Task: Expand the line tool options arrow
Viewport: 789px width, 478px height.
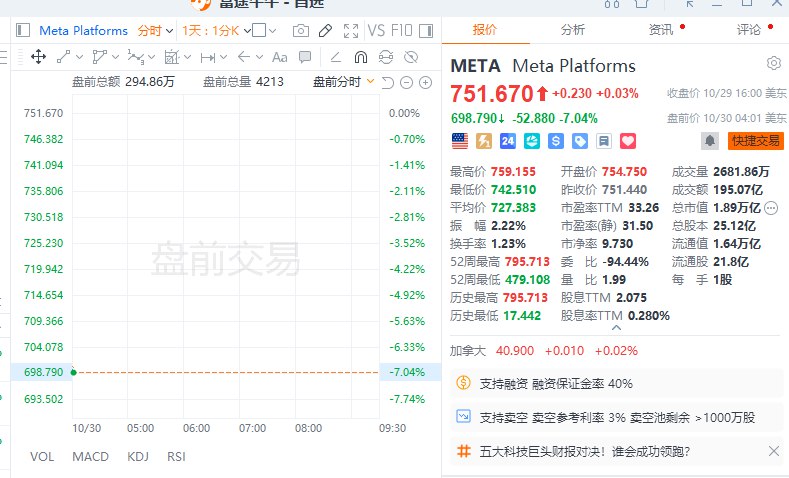Action: click(79, 57)
